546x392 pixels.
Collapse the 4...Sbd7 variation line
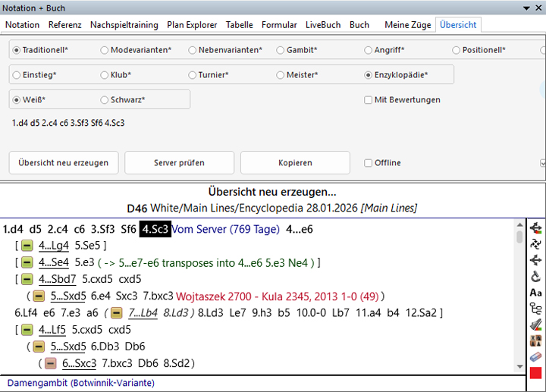(27, 279)
